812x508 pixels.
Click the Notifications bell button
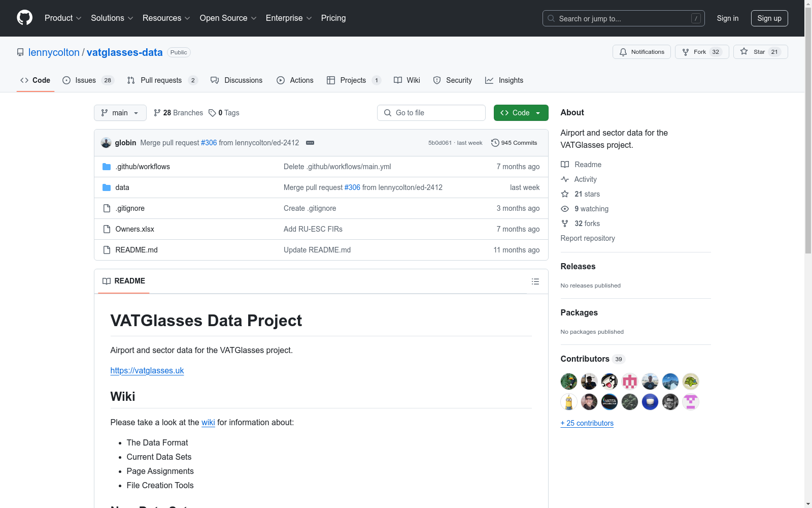642,52
